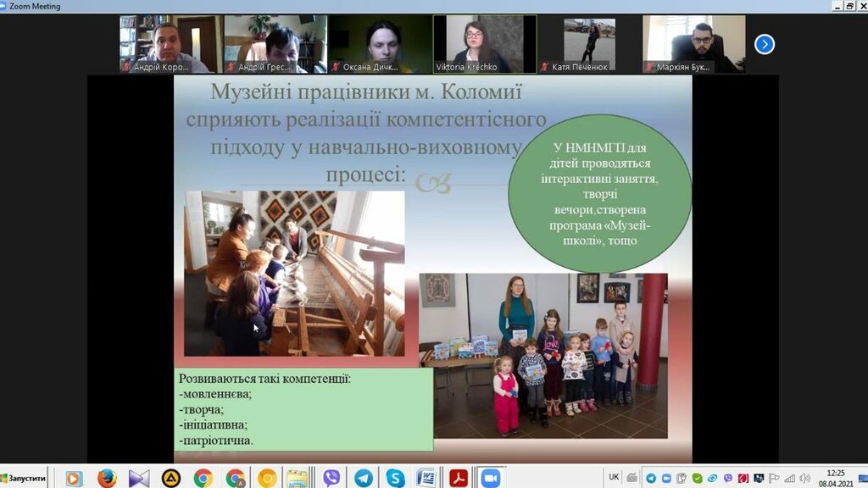Click the first Google Chrome taskbar icon

[x=203, y=478]
